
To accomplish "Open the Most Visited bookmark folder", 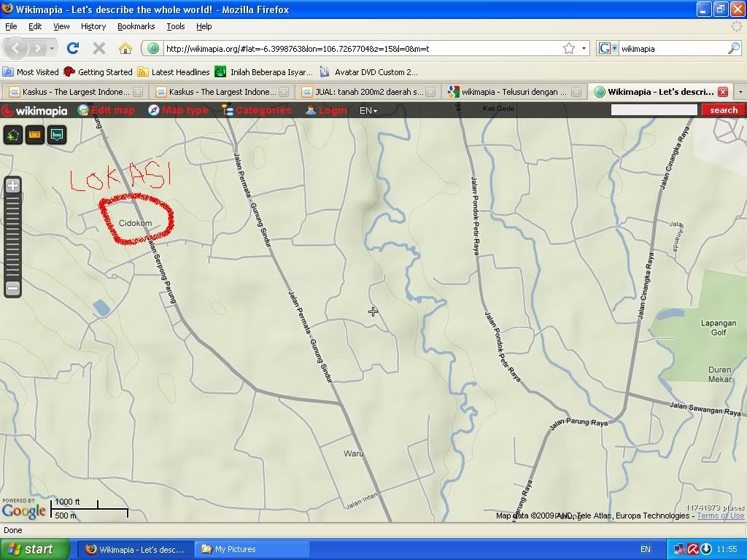I will (x=31, y=72).
